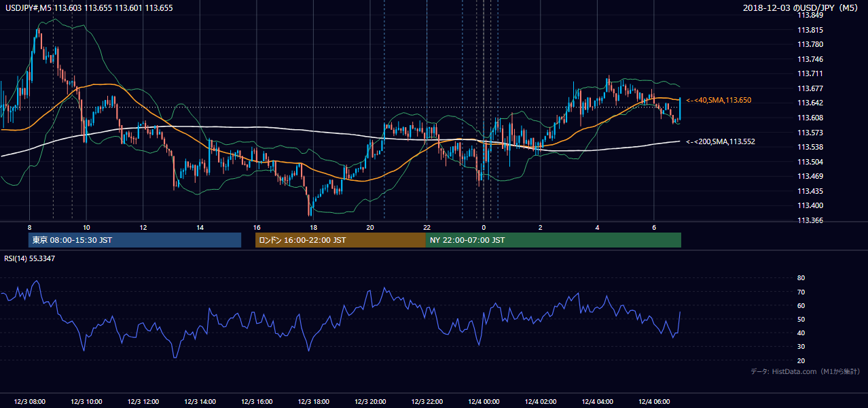Click price axis value 113.711
The width and height of the screenshot is (868, 408).
(x=810, y=73)
